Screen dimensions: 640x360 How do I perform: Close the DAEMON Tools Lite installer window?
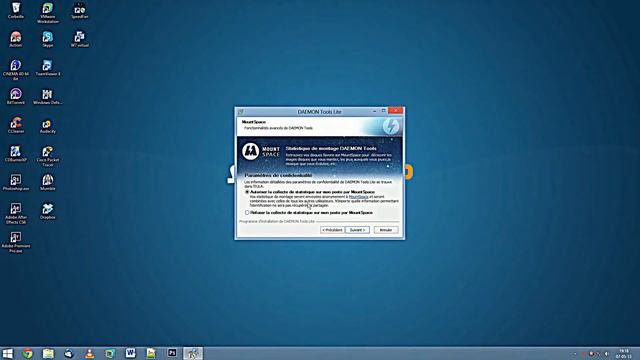[396, 111]
